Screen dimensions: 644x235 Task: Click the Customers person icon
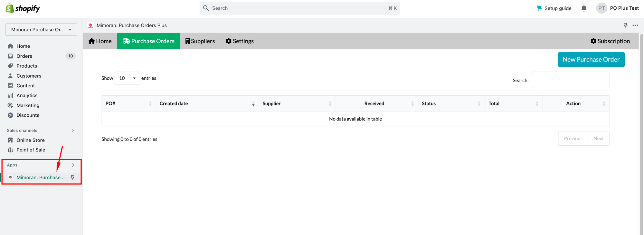[10, 76]
